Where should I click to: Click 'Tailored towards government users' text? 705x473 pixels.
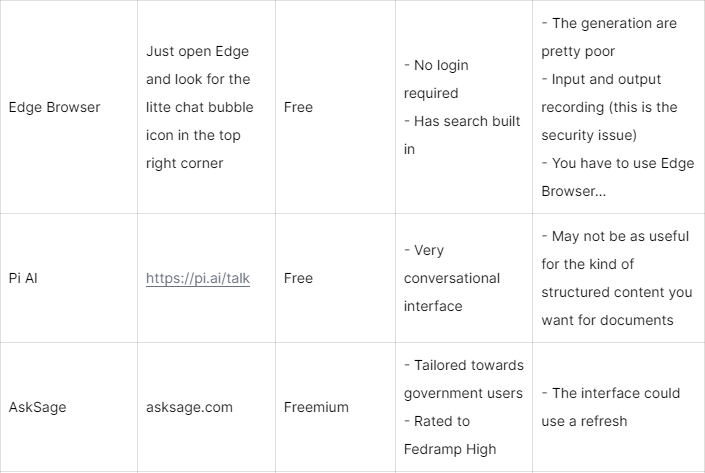tap(464, 379)
